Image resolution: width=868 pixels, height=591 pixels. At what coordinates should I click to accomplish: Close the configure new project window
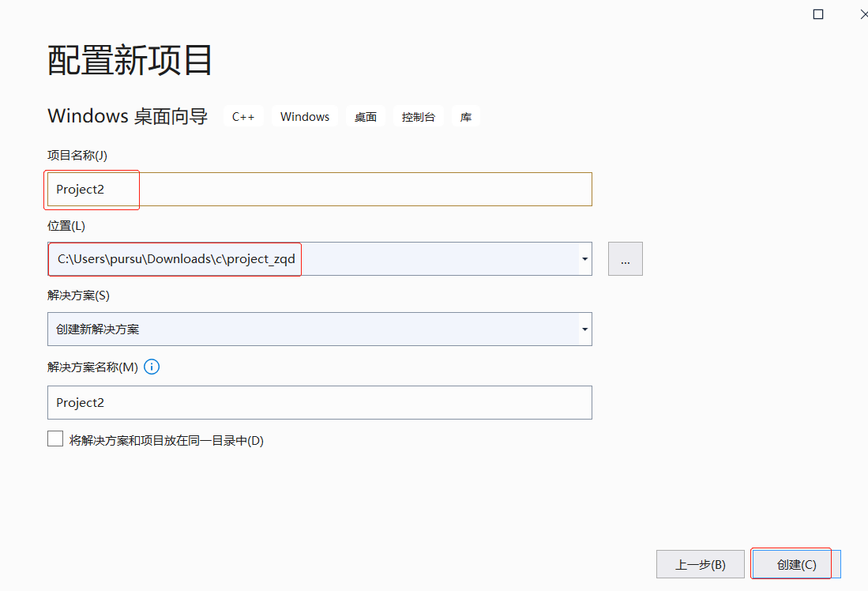click(x=863, y=14)
